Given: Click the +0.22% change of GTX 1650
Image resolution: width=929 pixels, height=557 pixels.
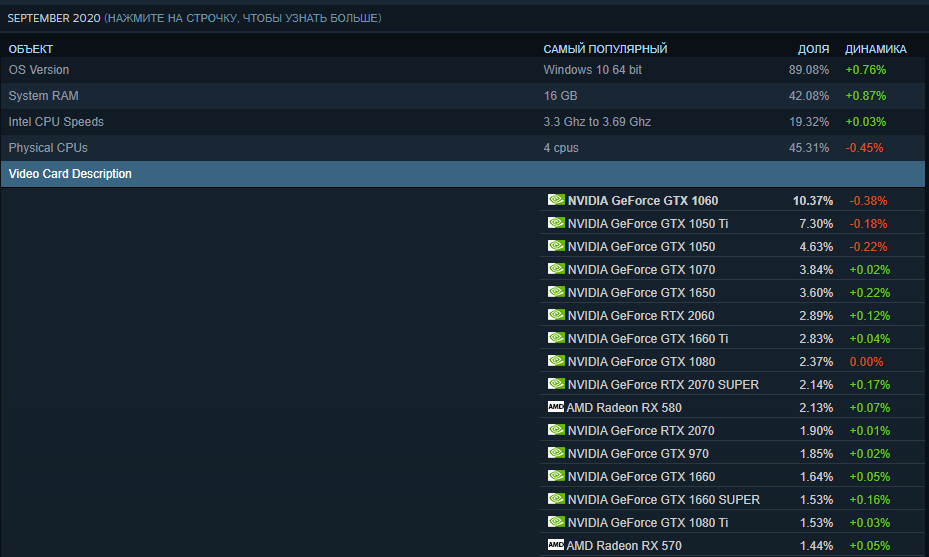Looking at the screenshot, I should [870, 293].
